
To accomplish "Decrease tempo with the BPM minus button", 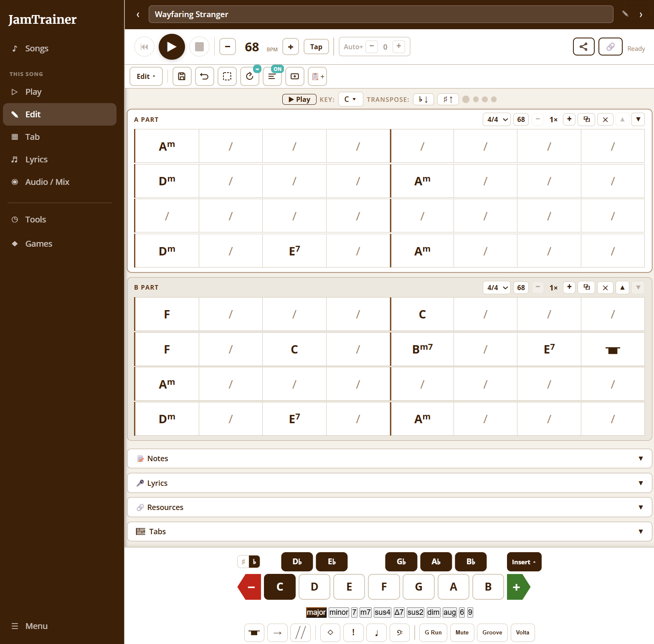I will pos(228,47).
